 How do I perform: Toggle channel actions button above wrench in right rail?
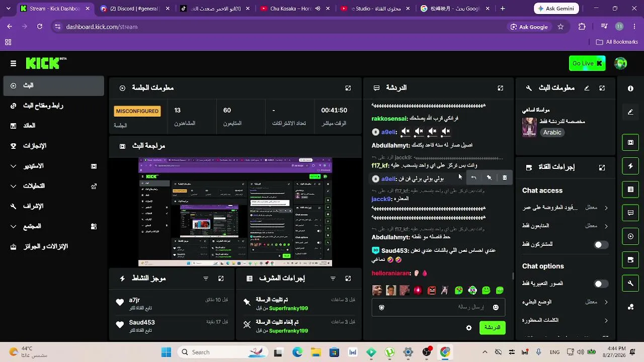630,260
